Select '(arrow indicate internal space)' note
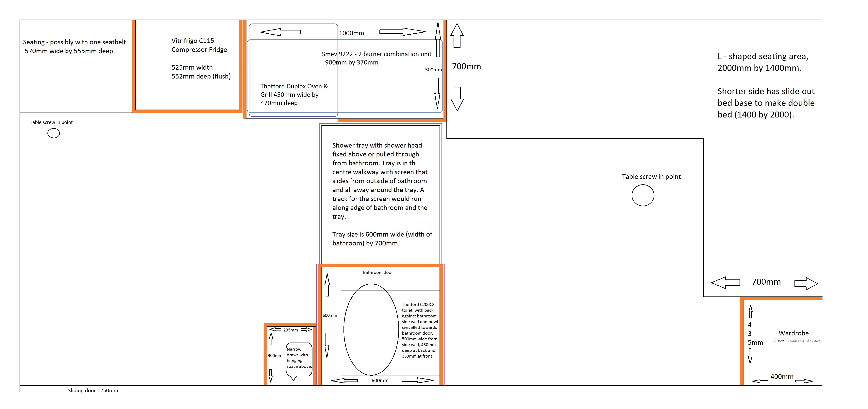Image resolution: width=868 pixels, height=409 pixels. (x=797, y=341)
